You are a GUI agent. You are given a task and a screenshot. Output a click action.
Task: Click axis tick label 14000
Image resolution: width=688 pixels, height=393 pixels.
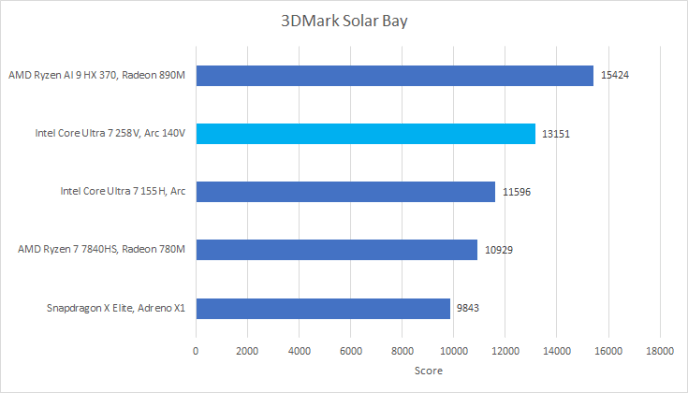coord(556,351)
